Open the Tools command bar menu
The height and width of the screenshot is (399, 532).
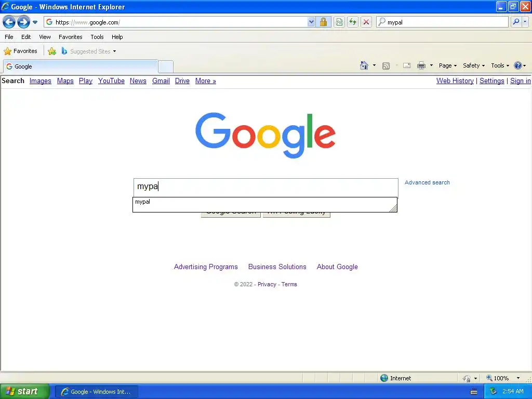pyautogui.click(x=500, y=65)
